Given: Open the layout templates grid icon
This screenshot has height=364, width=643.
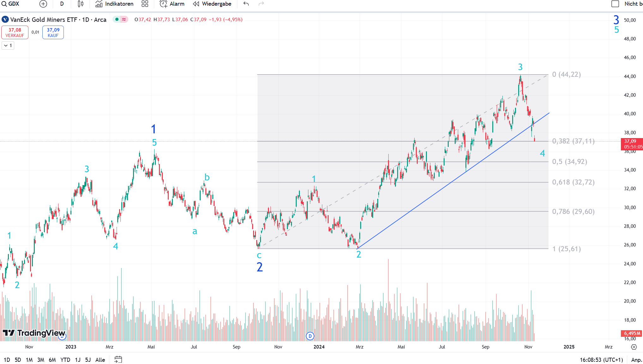Looking at the screenshot, I should 145,4.
